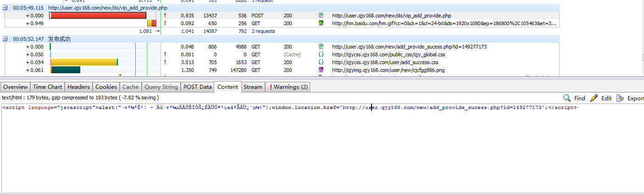Image resolution: width=644 pixels, height=195 pixels.
Task: Collapse the 发布成功 page group
Action: point(5,39)
